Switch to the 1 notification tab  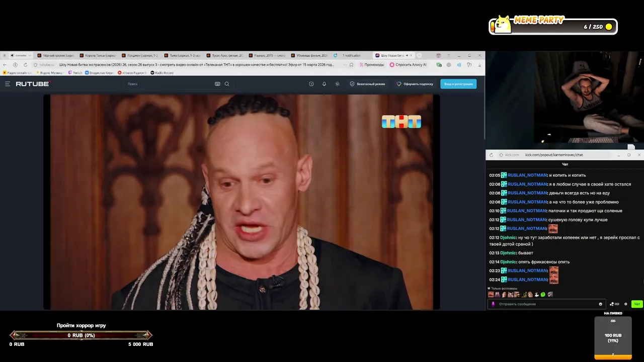point(351,55)
